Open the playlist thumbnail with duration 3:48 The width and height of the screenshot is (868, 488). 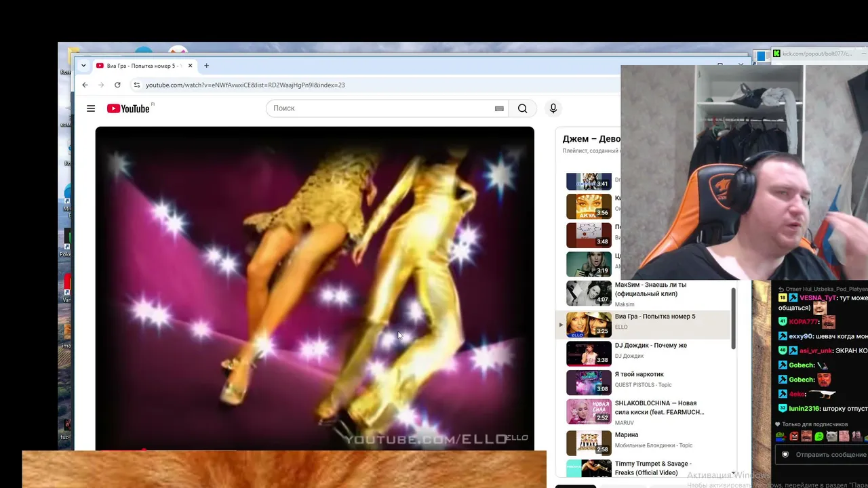coord(589,235)
